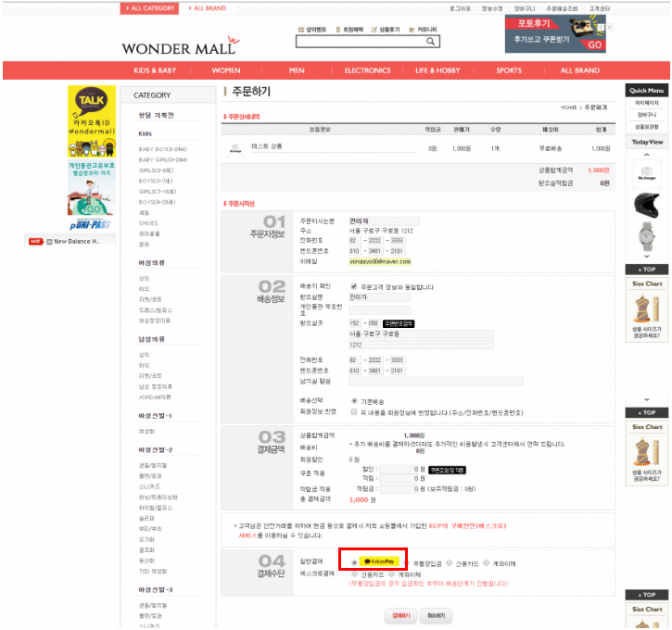The height and width of the screenshot is (630, 672).
Task: Check the same as orderer info checkbox
Action: (x=353, y=286)
